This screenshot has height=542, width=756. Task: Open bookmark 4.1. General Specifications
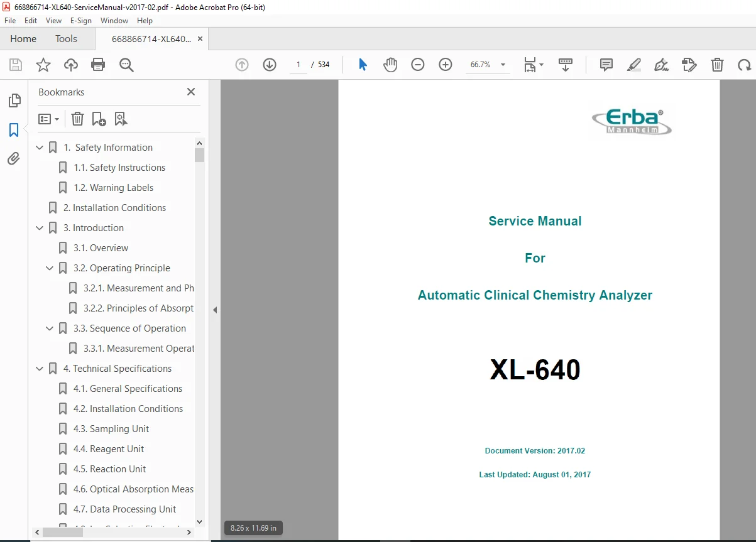[x=128, y=389]
